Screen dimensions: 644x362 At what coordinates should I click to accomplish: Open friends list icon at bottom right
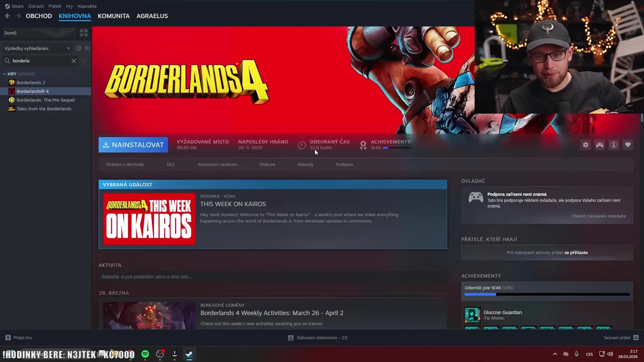coord(635,338)
